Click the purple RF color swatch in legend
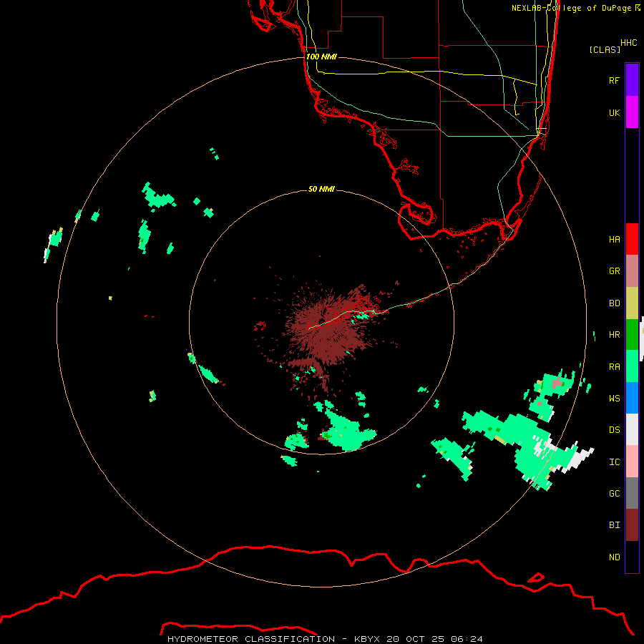644x644 pixels. click(632, 79)
